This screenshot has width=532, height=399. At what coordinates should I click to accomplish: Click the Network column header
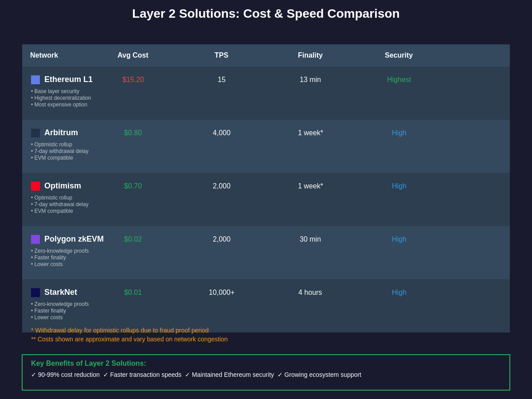44,55
